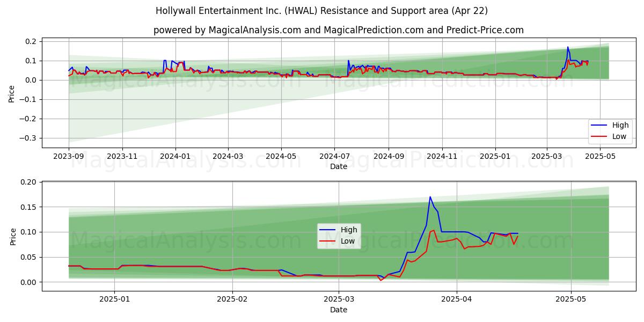This screenshot has width=644, height=322.
Task: Click the '2025-04' tick label in bottom chart
Action: pyautogui.click(x=457, y=299)
